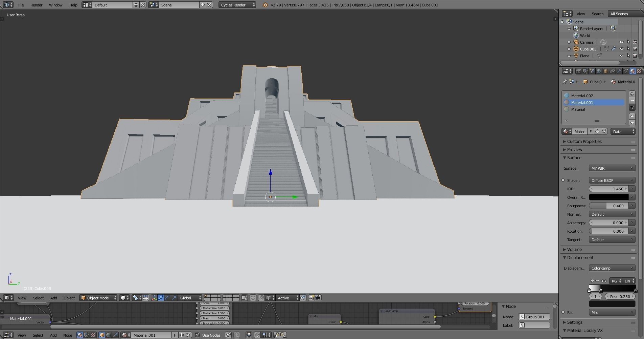Open the Render menu
This screenshot has width=644, height=339.
36,5
